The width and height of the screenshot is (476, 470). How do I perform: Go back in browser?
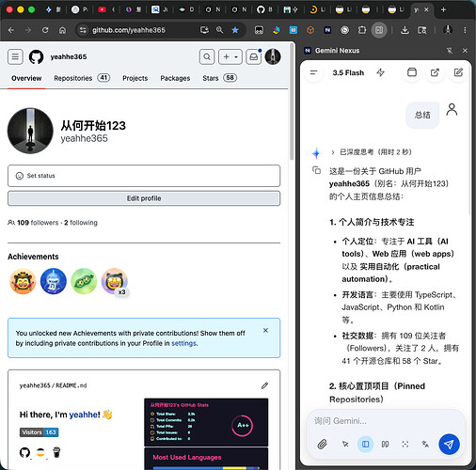11,30
